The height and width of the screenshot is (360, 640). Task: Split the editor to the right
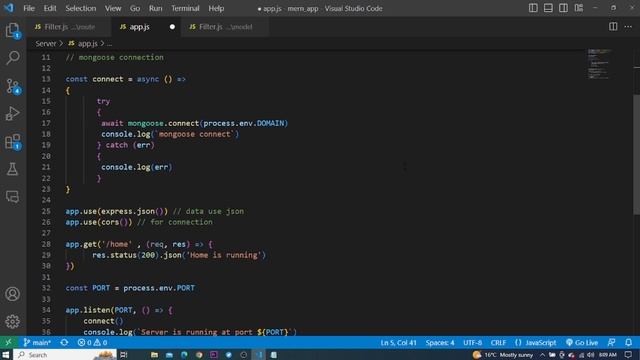[x=613, y=27]
